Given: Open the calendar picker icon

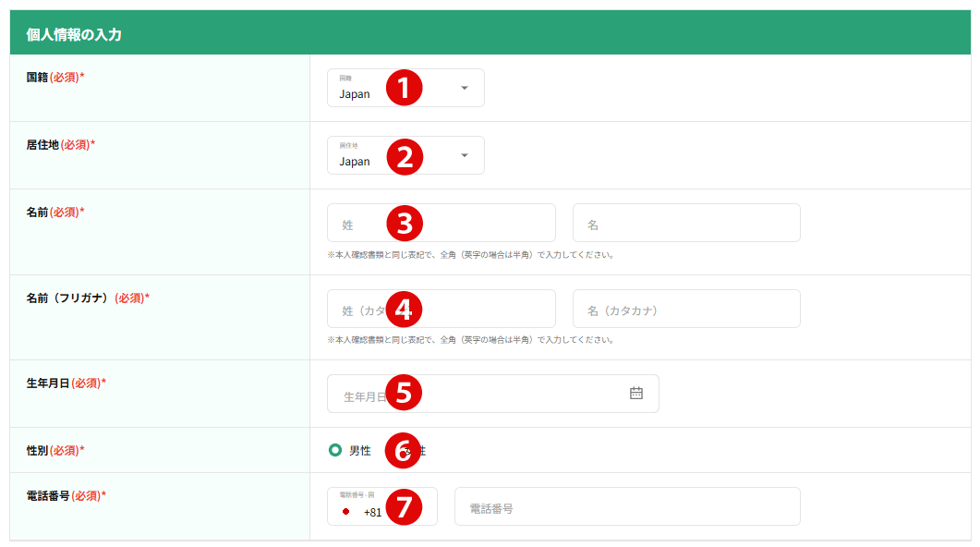Looking at the screenshot, I should coord(636,394).
